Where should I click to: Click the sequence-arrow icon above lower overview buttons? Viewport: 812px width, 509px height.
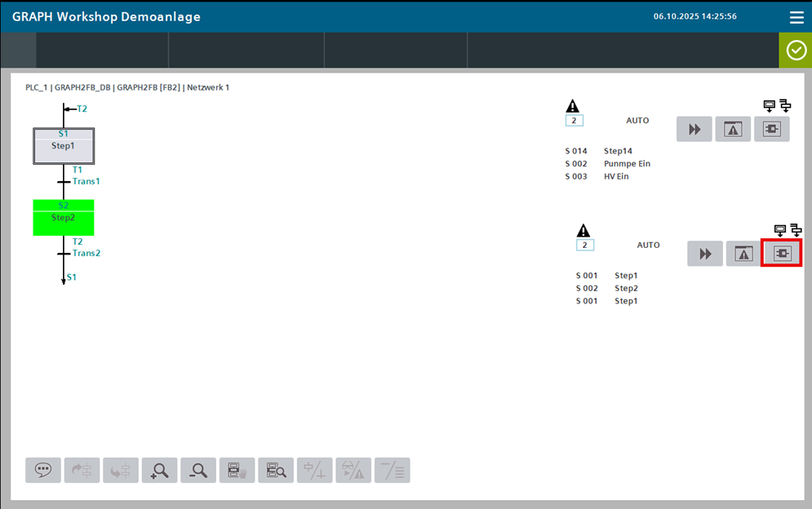[796, 230]
